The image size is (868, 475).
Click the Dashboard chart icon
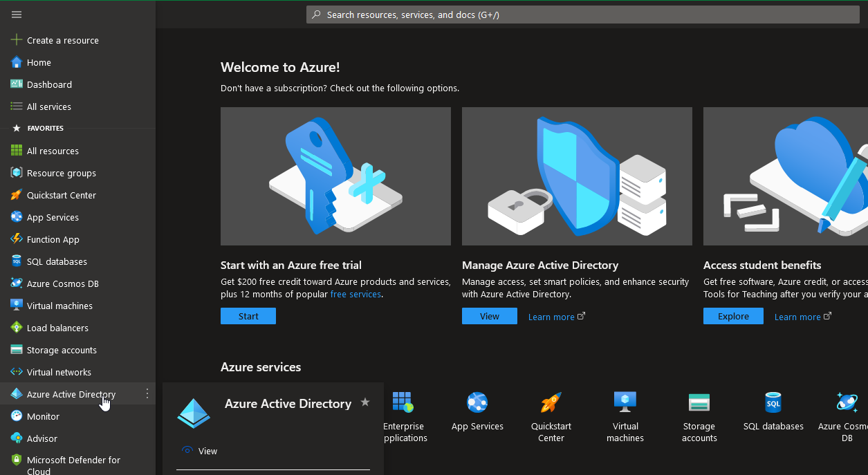[17, 84]
